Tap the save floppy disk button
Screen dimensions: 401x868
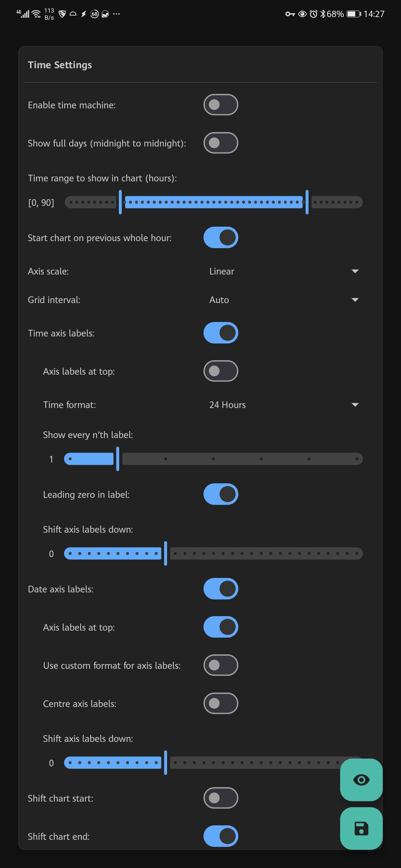click(x=361, y=828)
